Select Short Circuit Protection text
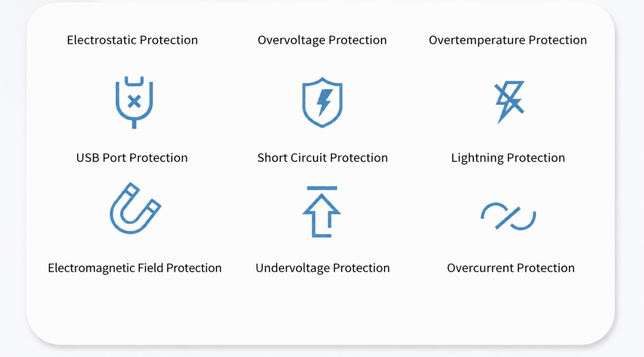This screenshot has width=644, height=357. [x=322, y=158]
